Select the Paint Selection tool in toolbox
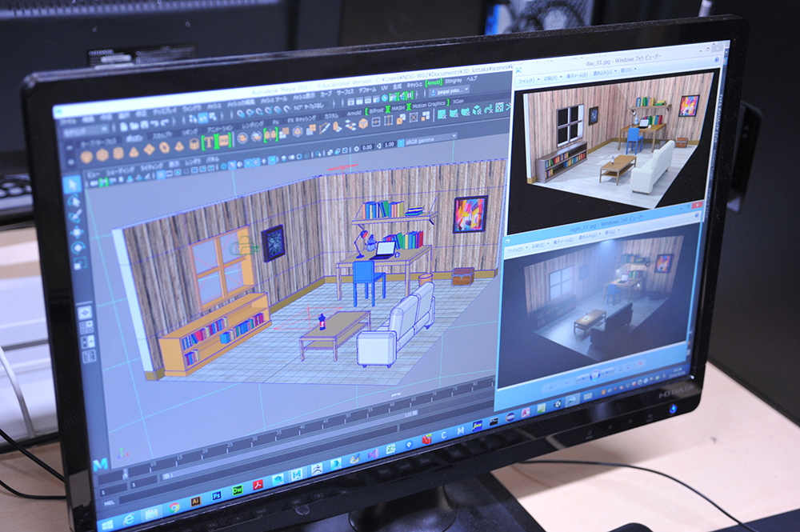The height and width of the screenshot is (532, 800). (x=75, y=216)
